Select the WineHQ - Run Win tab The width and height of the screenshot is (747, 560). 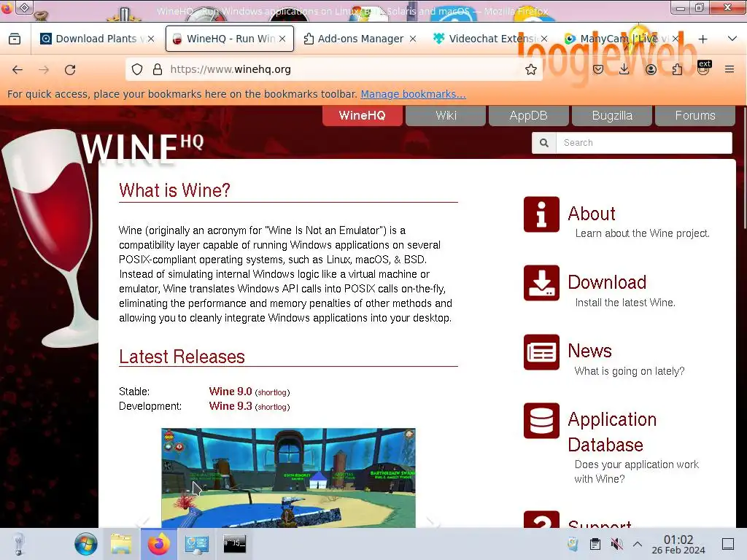click(x=230, y=39)
